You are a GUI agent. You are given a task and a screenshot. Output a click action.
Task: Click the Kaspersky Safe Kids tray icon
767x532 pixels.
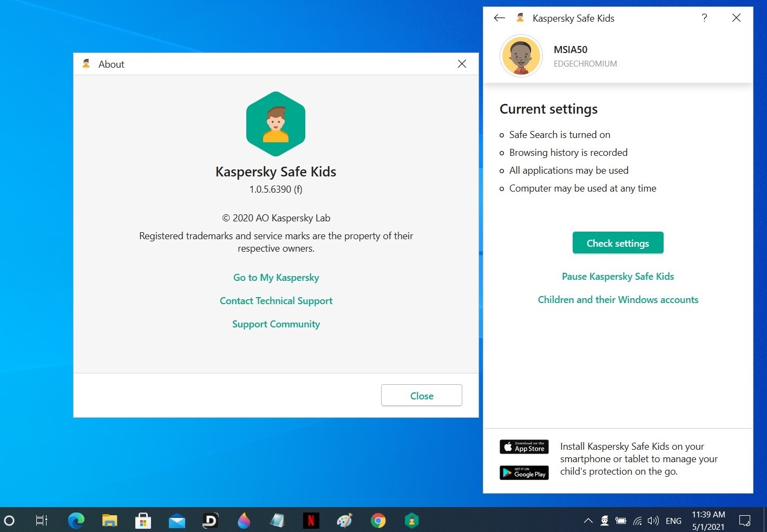pyautogui.click(x=605, y=521)
